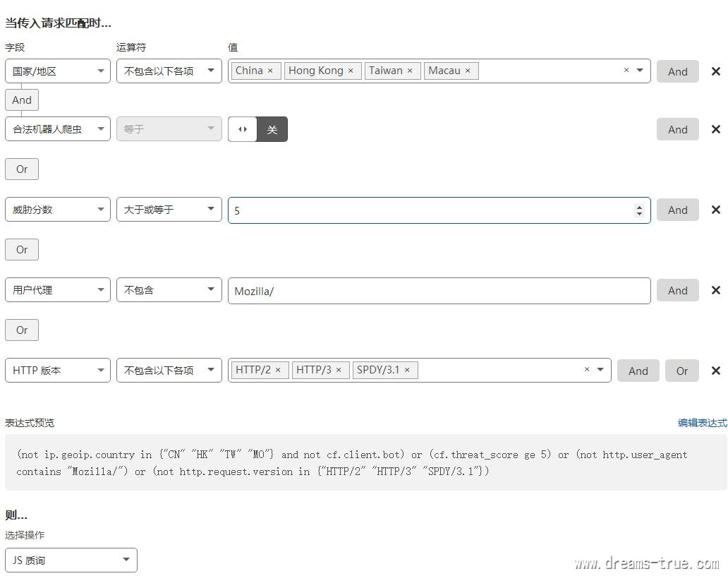Open the 国家/地区 field dropdown

(x=58, y=71)
